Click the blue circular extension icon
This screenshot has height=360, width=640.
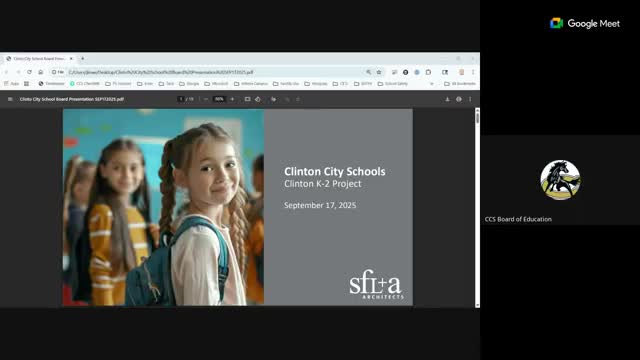(417, 72)
